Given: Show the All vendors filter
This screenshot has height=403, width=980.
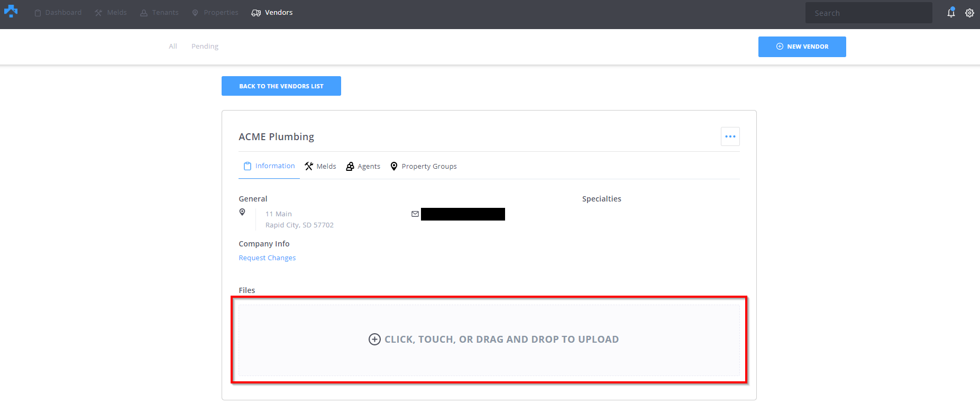Looking at the screenshot, I should click(173, 47).
